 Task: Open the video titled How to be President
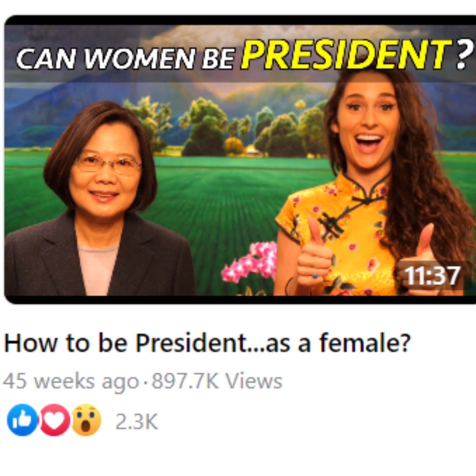pos(207,343)
